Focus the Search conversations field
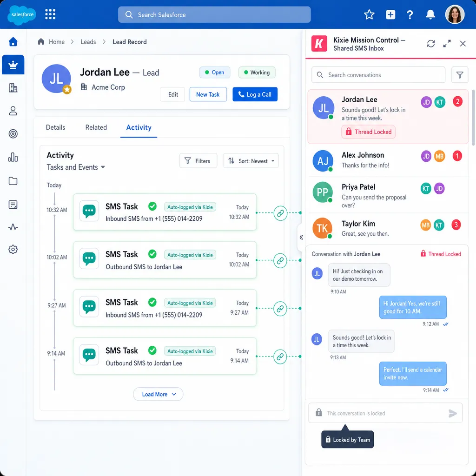The width and height of the screenshot is (476, 476). [378, 75]
